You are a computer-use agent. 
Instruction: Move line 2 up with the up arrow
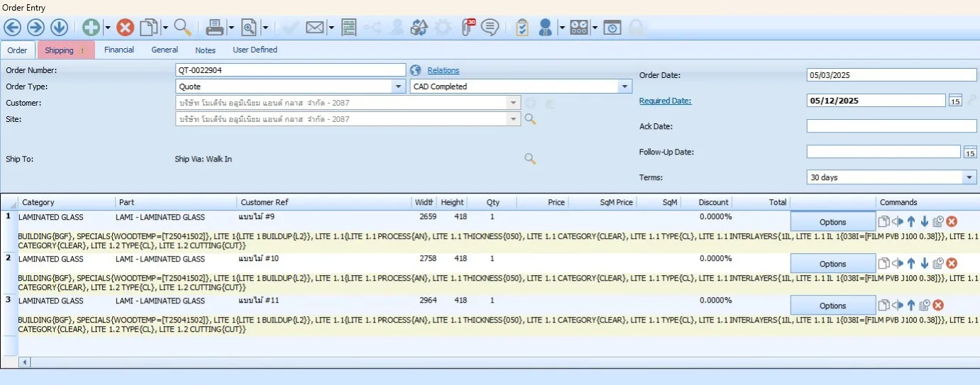[x=910, y=263]
